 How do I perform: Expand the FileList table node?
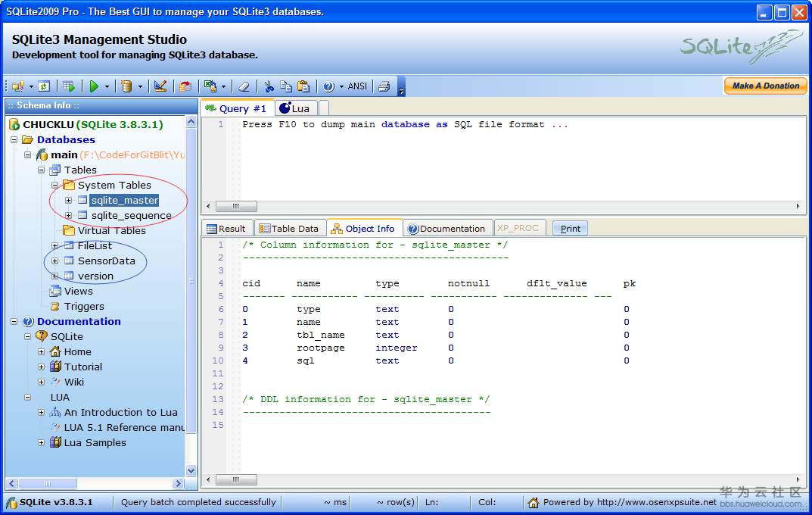(54, 245)
